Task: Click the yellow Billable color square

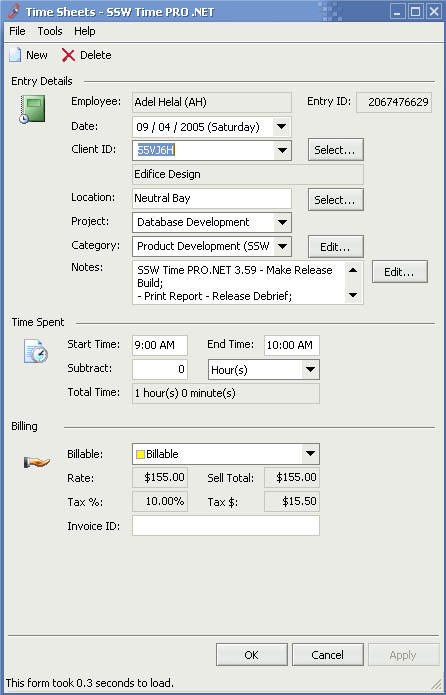Action: click(141, 454)
